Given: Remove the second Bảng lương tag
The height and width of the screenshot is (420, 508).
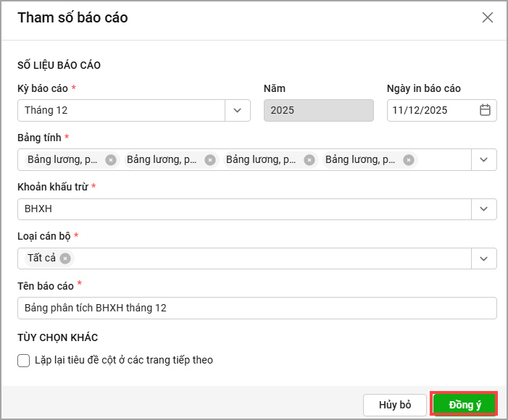Looking at the screenshot, I should pyautogui.click(x=210, y=160).
